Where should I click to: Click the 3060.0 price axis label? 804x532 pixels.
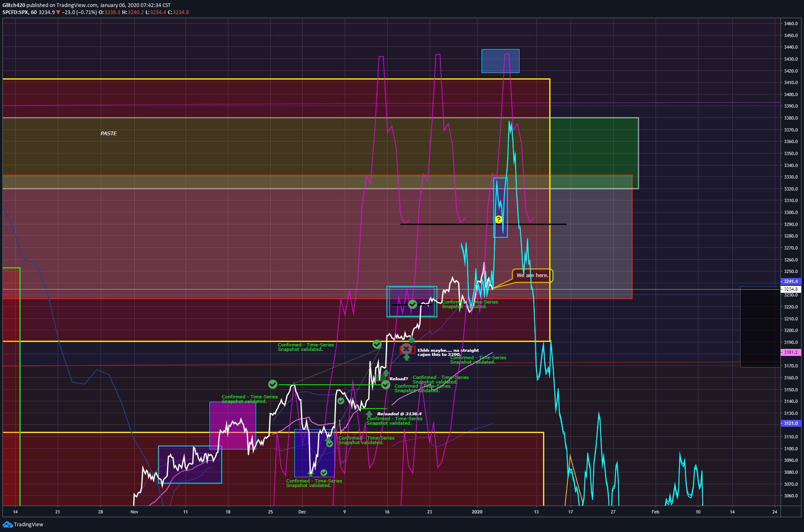point(791,496)
